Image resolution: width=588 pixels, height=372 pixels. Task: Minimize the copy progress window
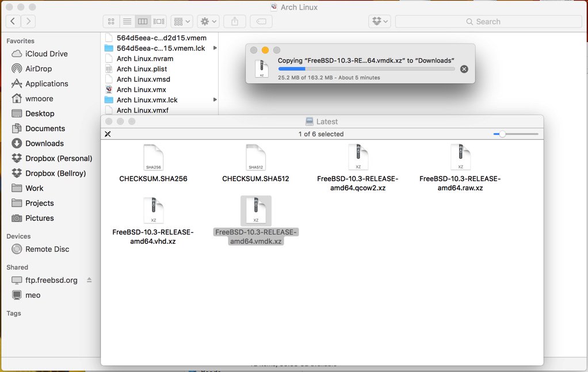(x=265, y=50)
